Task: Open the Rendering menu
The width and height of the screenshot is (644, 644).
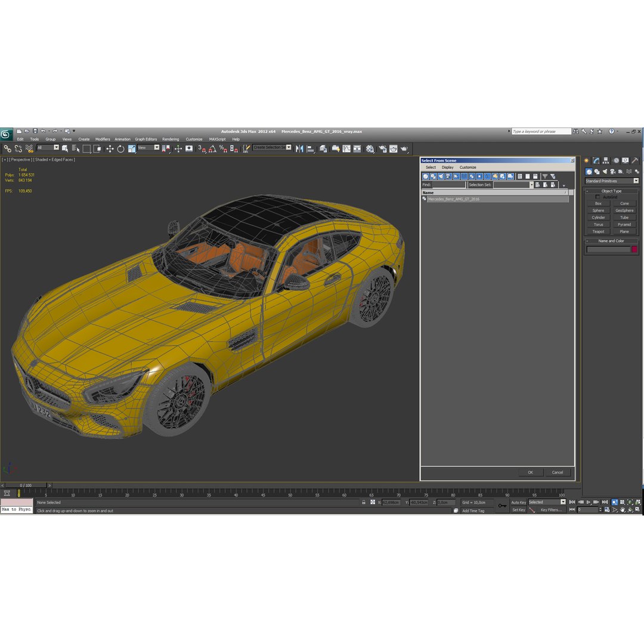Action: click(171, 139)
